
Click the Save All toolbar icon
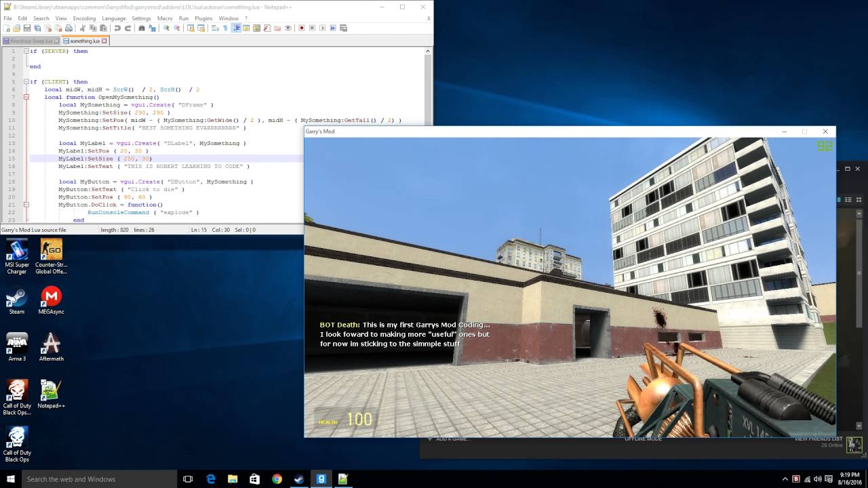37,28
